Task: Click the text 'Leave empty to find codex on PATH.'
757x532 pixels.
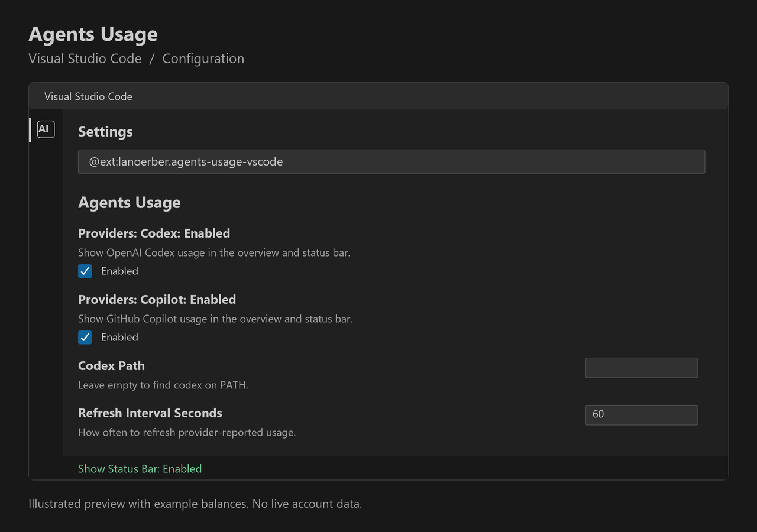Action: pyautogui.click(x=163, y=385)
